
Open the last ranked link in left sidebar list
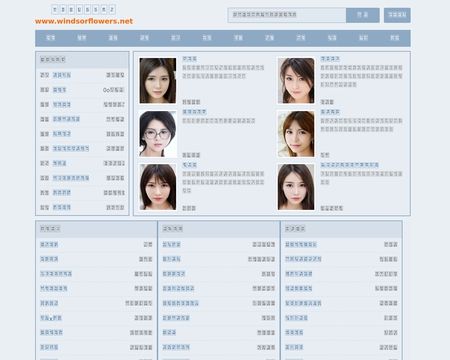coord(62,207)
